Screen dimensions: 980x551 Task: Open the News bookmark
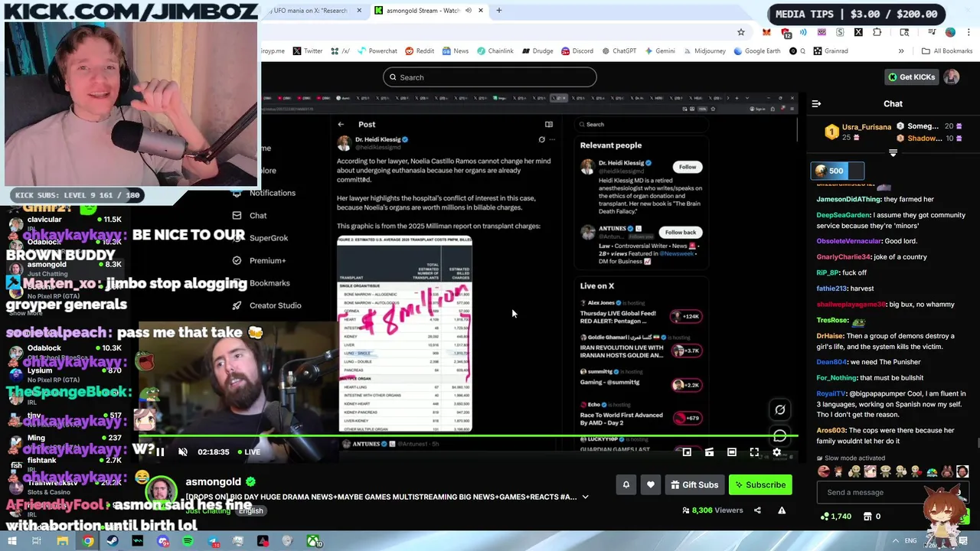(x=455, y=51)
